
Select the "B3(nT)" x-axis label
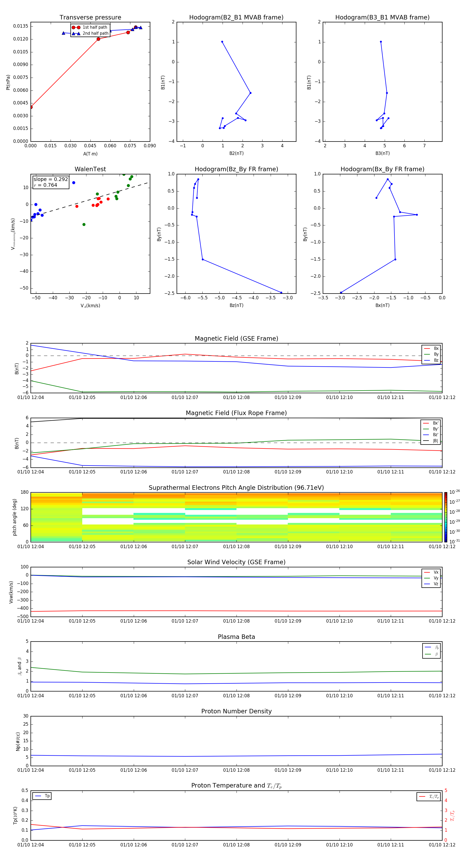click(382, 153)
